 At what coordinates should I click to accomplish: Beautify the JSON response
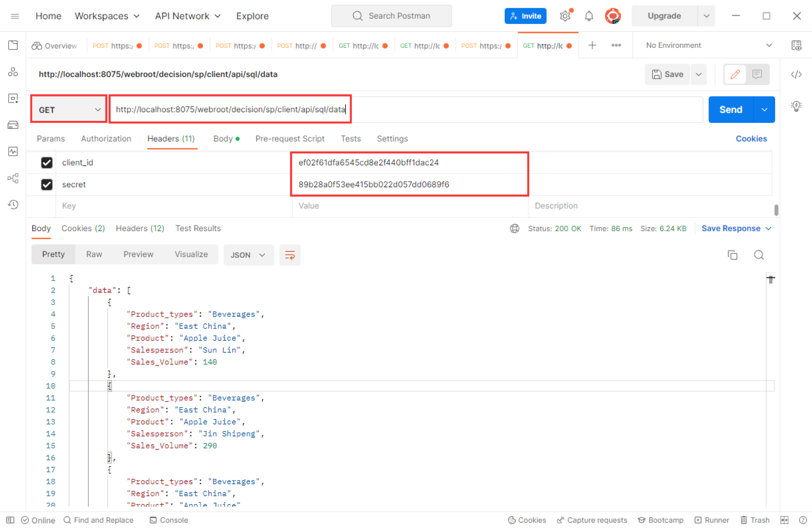click(x=290, y=255)
